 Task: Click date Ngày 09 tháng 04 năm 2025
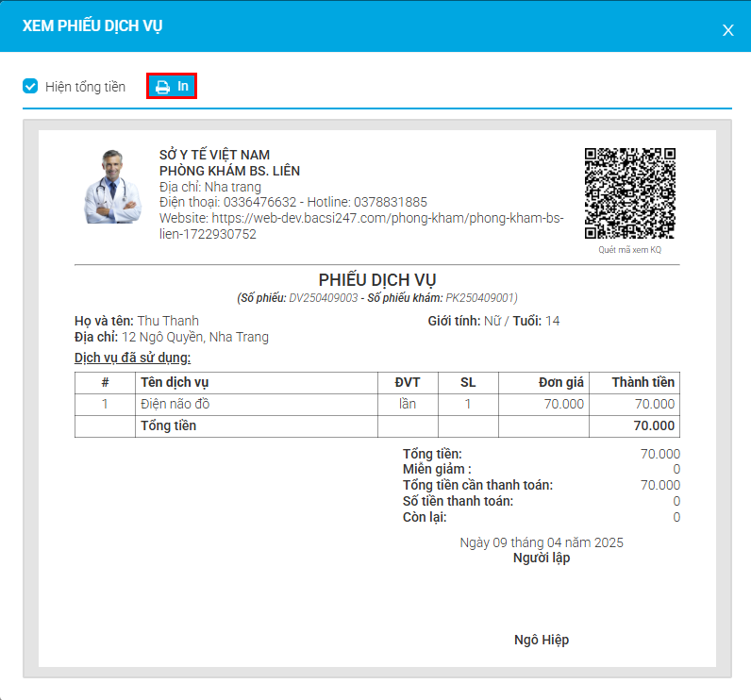pos(542,542)
